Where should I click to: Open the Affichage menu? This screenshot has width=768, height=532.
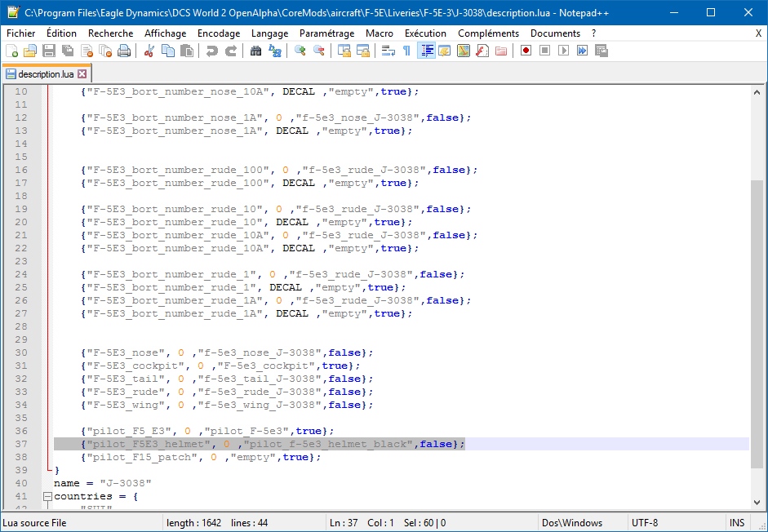(x=166, y=33)
